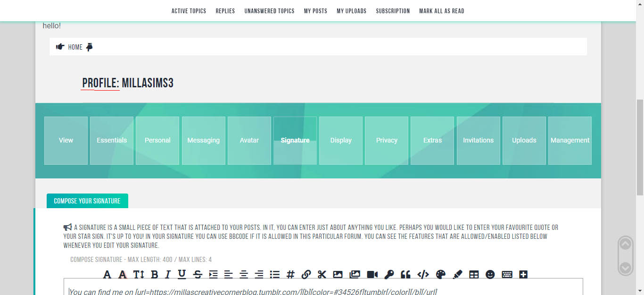Align text to the left

tap(228, 274)
